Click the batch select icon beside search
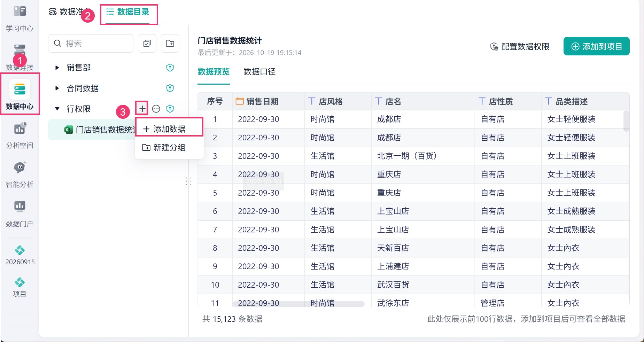The width and height of the screenshot is (644, 342). tap(147, 44)
